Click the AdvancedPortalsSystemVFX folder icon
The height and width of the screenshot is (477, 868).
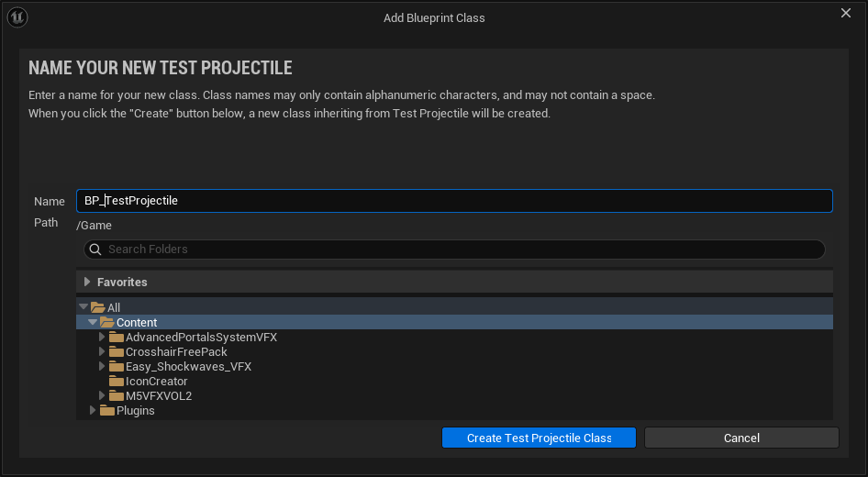pyautogui.click(x=117, y=338)
